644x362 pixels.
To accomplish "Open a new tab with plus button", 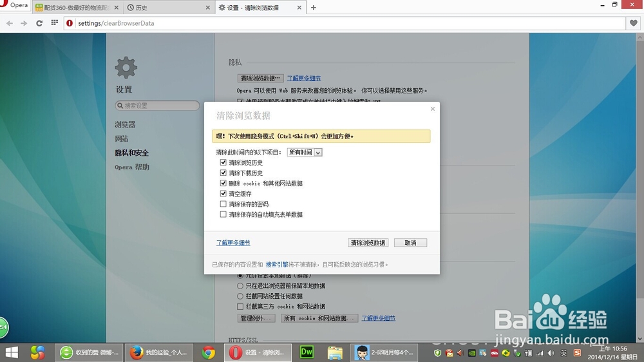I will pos(314,7).
